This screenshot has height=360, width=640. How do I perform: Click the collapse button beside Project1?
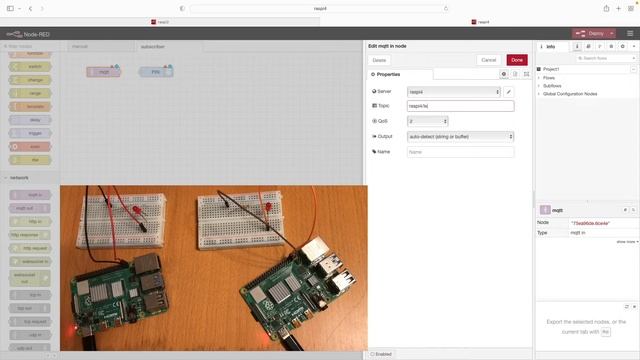[633, 69]
